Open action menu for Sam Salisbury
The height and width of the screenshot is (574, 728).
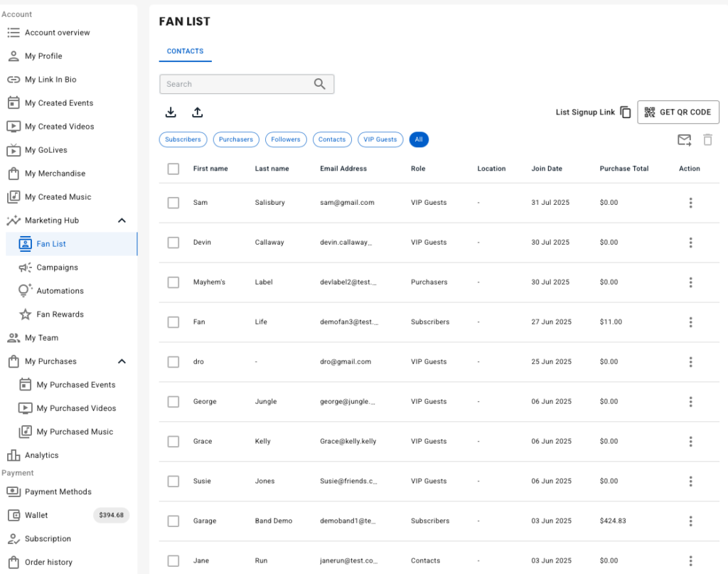(x=690, y=203)
